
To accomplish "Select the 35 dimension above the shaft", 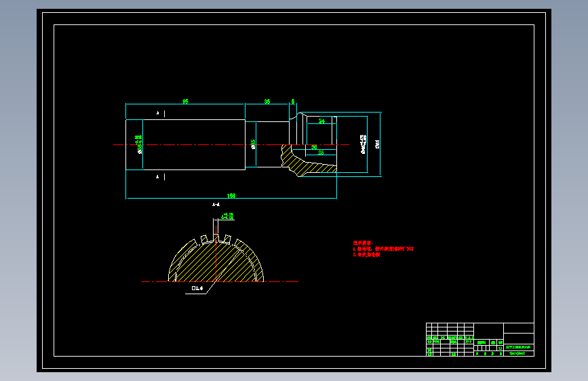I will coord(267,101).
